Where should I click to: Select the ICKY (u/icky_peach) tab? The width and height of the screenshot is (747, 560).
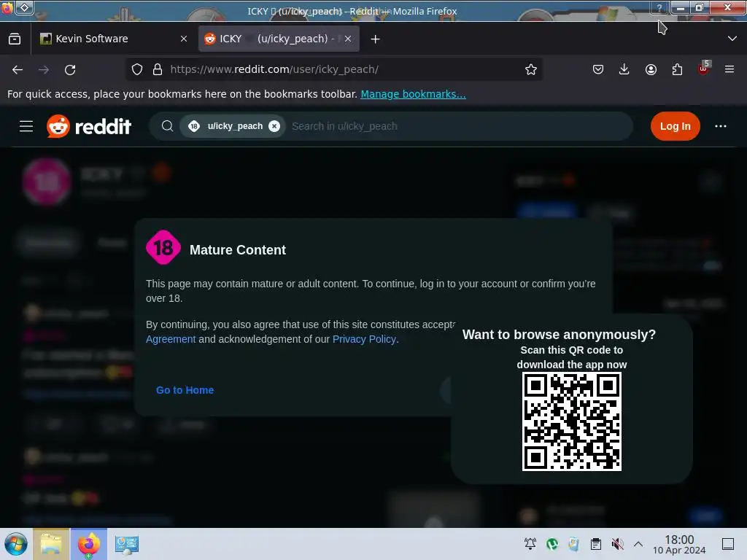[x=279, y=39]
